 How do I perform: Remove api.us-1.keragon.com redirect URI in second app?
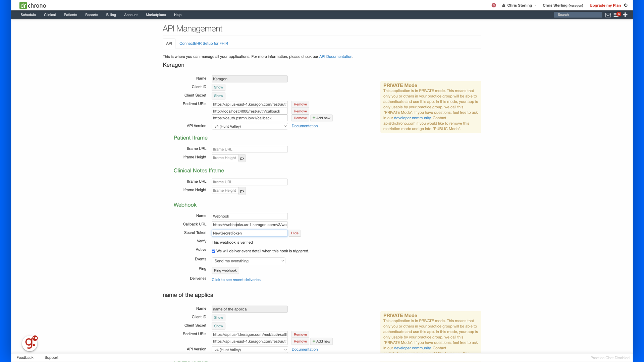300,335
